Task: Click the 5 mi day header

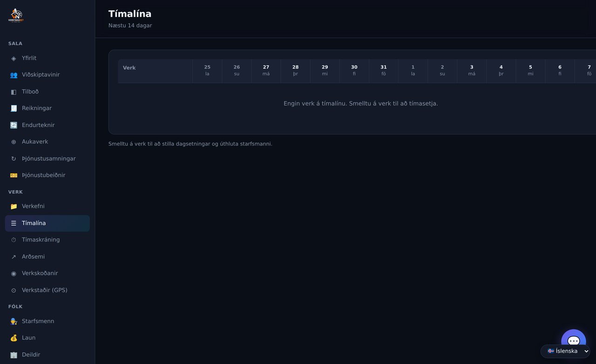Action: click(x=530, y=71)
